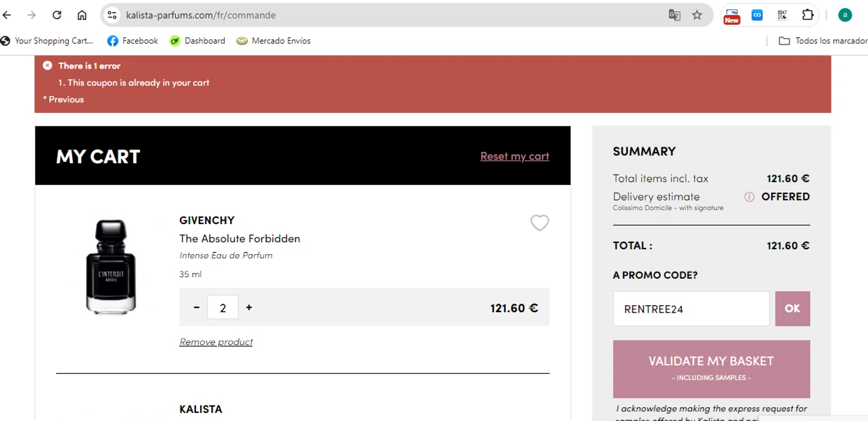
Task: Click Reset my cart link
Action: point(514,156)
